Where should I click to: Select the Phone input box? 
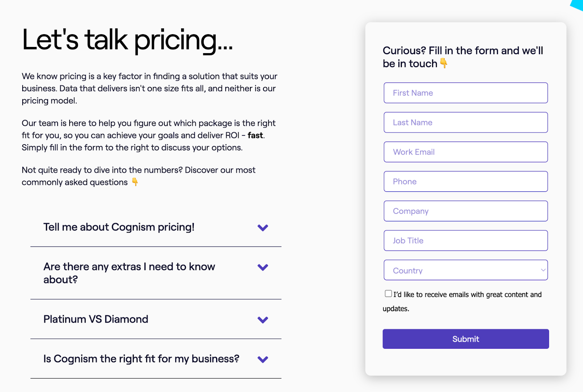tap(466, 181)
